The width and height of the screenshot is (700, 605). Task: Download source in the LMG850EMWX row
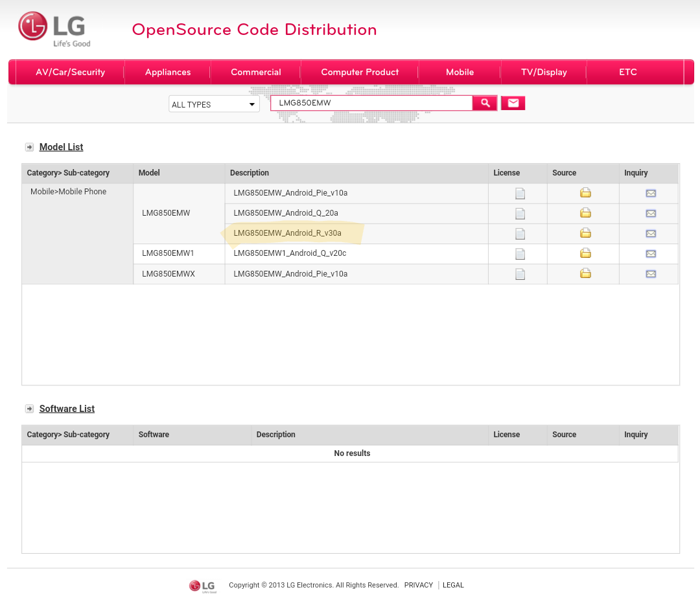pyautogui.click(x=585, y=273)
